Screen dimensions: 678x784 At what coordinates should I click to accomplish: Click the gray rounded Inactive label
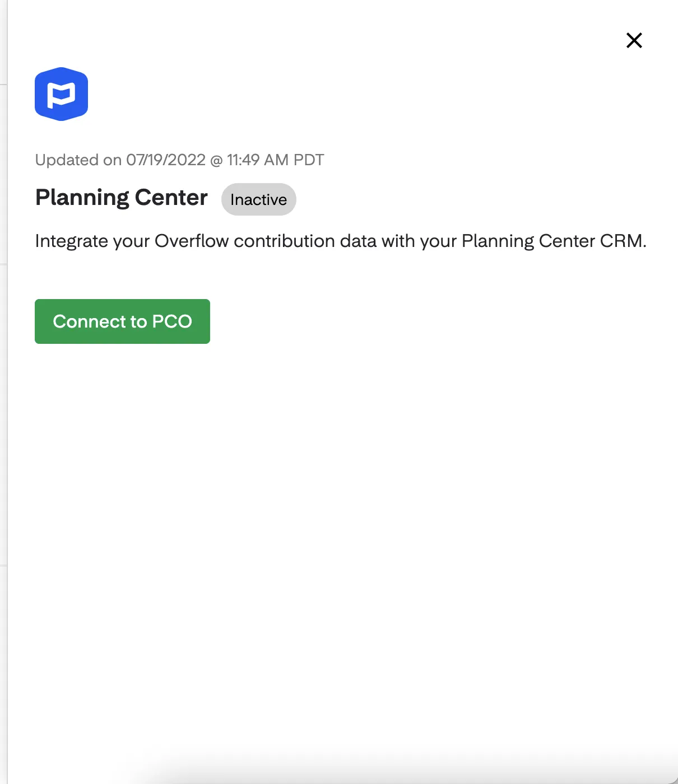coord(258,199)
